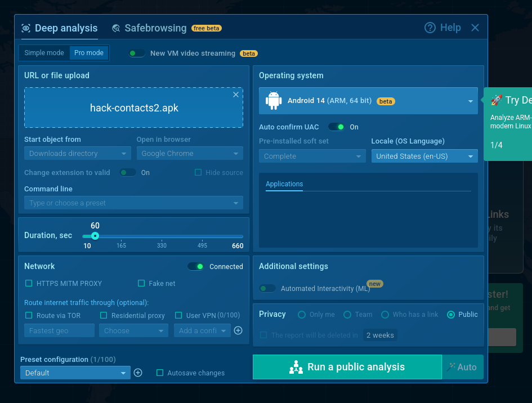Open Default preset configuration dropdown
Viewport: 532px width, 403px height.
75,373
